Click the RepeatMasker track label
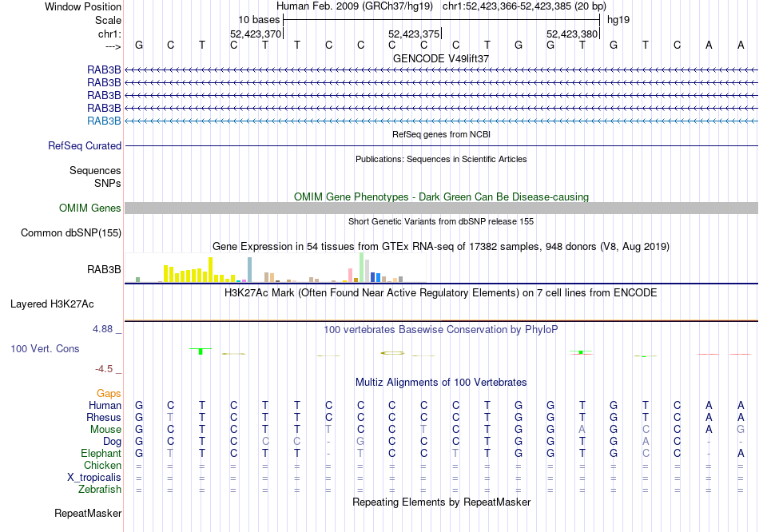 (x=88, y=513)
